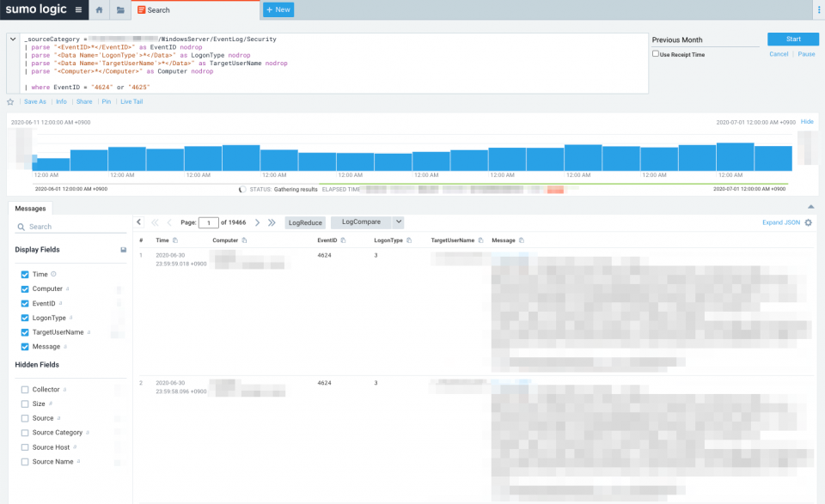This screenshot has height=504, width=825.
Task: Check the Source Category hidden field
Action: coord(25,433)
